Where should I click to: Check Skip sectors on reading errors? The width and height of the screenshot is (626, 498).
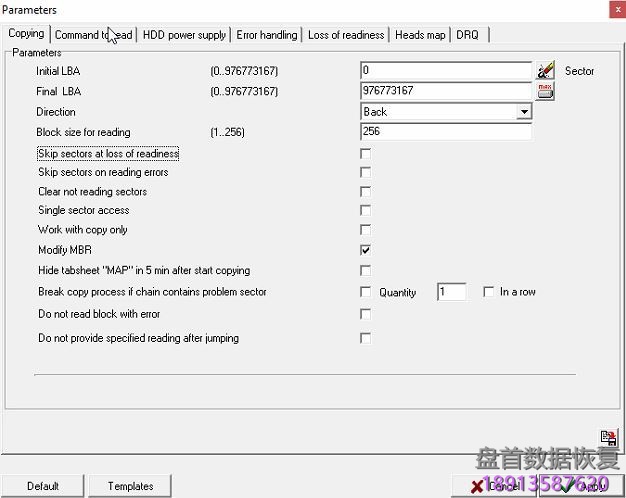tap(365, 173)
